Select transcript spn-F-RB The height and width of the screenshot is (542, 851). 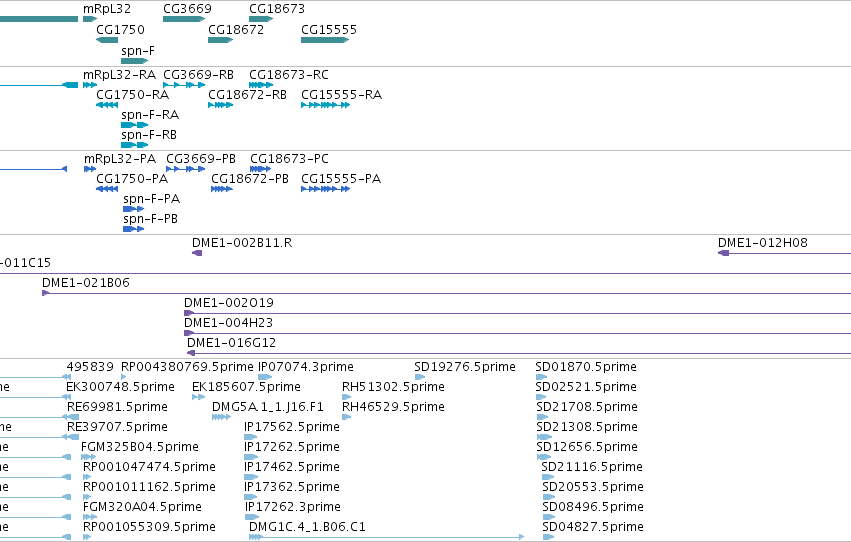pyautogui.click(x=149, y=135)
